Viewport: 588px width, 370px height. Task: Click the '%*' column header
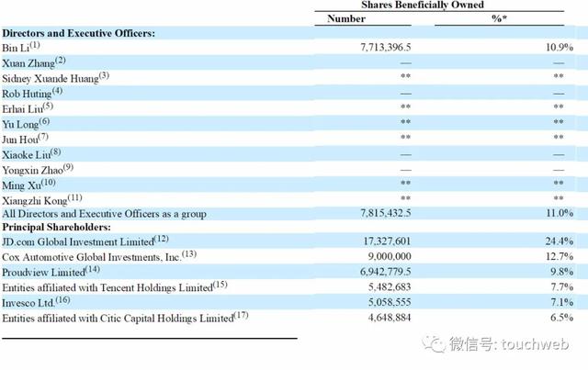pos(499,18)
